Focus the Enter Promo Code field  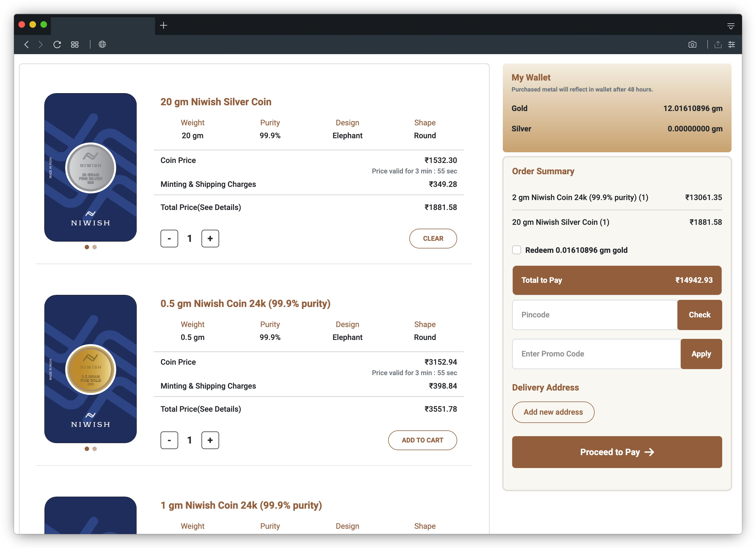[596, 354]
